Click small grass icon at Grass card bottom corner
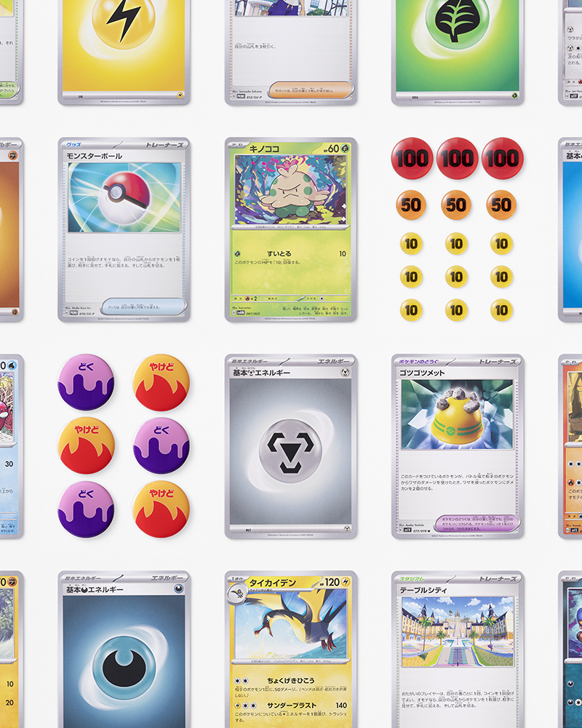Viewport: 582px width, 728px height. click(x=514, y=95)
